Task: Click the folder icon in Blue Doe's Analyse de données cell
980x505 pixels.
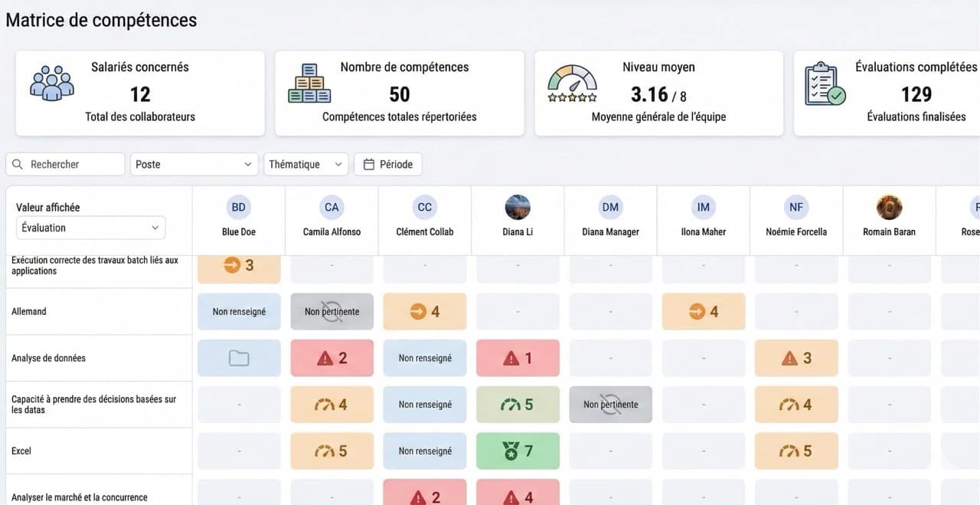Action: tap(239, 358)
